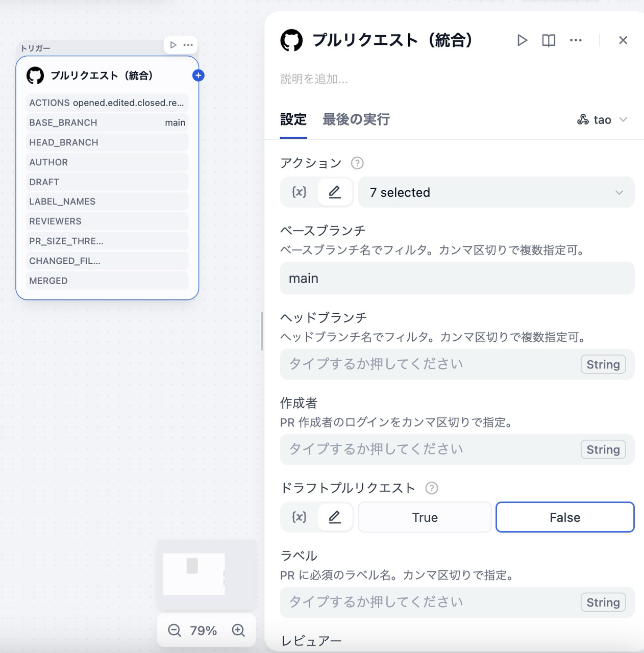
Task: Select the 設定 tab
Action: pos(293,120)
